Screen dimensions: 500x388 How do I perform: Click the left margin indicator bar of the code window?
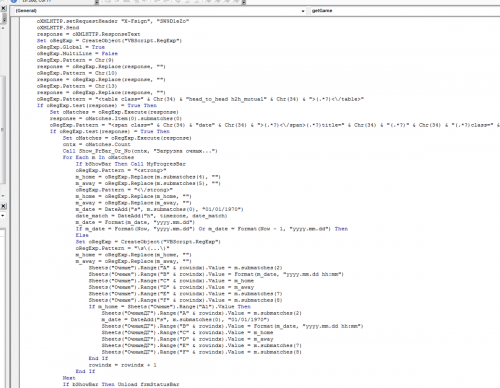click(15, 202)
